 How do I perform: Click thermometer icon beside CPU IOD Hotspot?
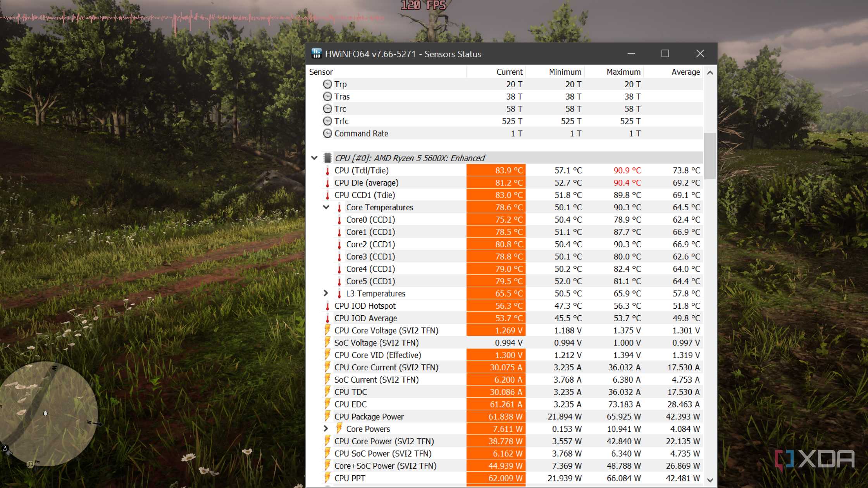pyautogui.click(x=327, y=306)
